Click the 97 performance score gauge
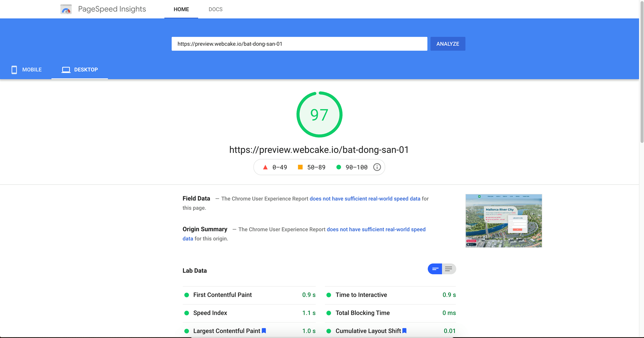The width and height of the screenshot is (644, 338). click(319, 115)
